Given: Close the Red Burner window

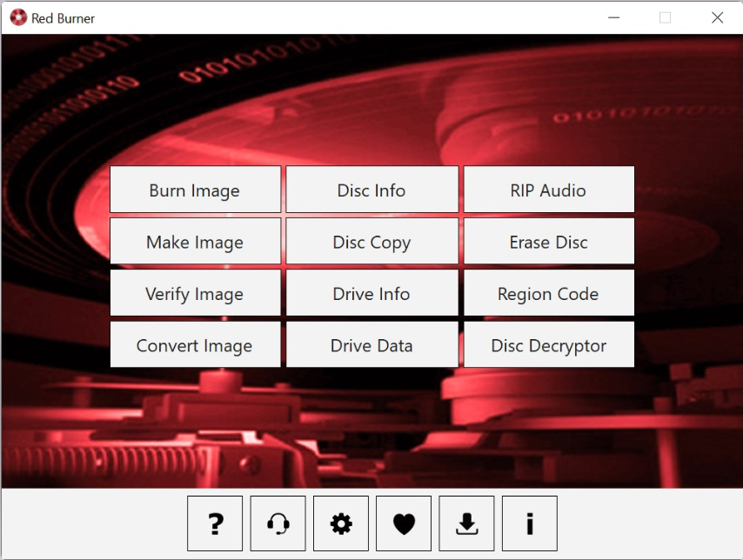Looking at the screenshot, I should (717, 17).
